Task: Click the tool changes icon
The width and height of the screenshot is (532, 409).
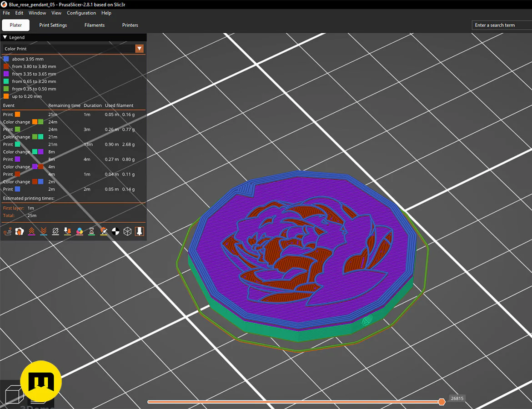Action: click(x=68, y=231)
